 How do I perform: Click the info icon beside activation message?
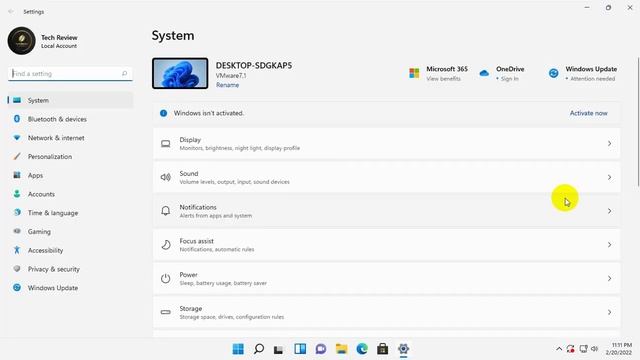click(163, 113)
